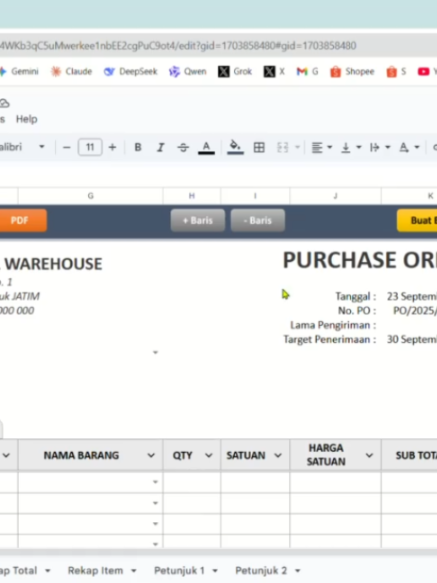Open the Gemini bookmark
This screenshot has height=583, width=437.
20,71
